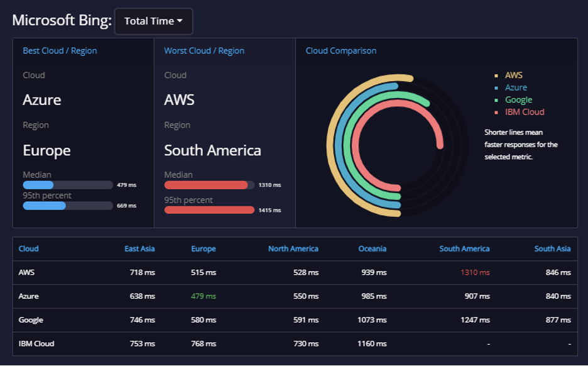Viewport: 588px width, 366px height.
Task: Click the 877 ms Google South Asia cell
Action: click(x=558, y=320)
